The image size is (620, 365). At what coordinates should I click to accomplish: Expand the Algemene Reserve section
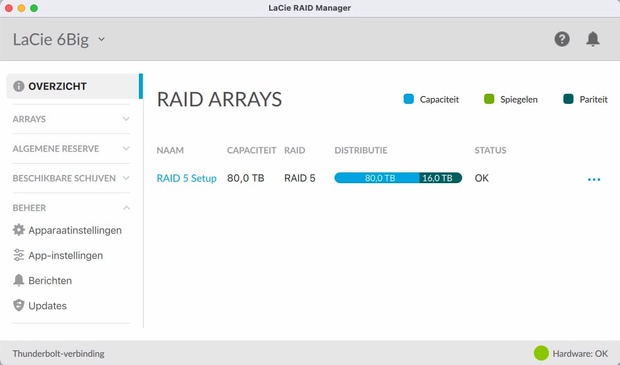71,149
